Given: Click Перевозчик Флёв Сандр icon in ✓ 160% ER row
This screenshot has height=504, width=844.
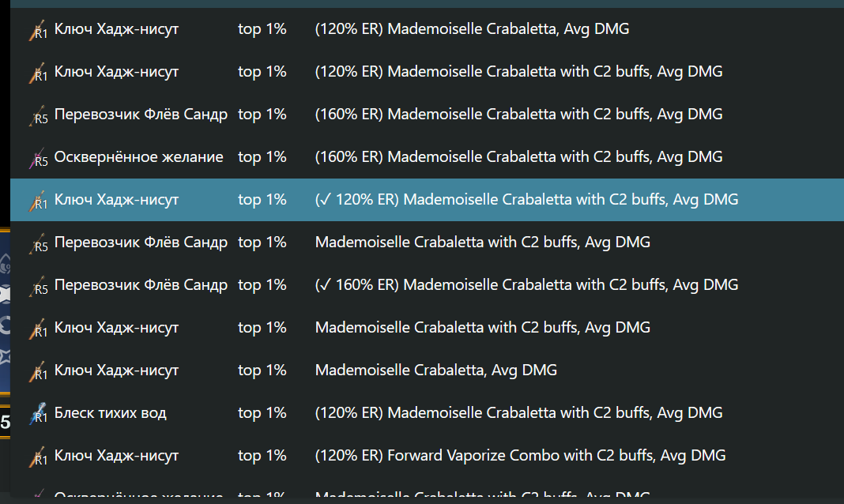Looking at the screenshot, I should coord(38,285).
